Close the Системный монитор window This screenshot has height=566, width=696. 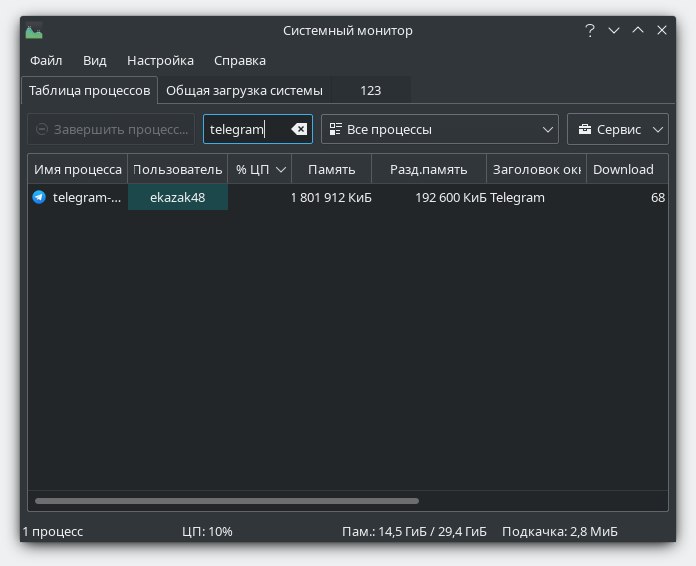[x=662, y=31]
